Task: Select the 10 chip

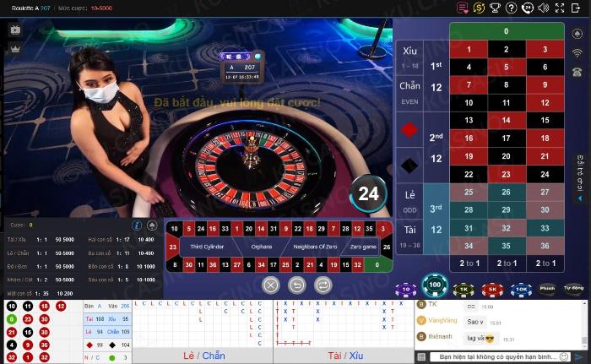Action: 406,290
